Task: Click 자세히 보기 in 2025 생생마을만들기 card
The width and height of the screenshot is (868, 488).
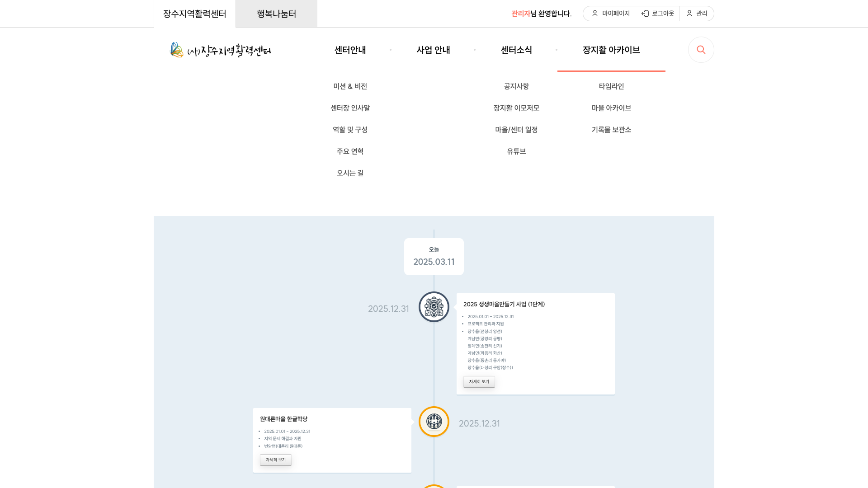Action: [479, 382]
